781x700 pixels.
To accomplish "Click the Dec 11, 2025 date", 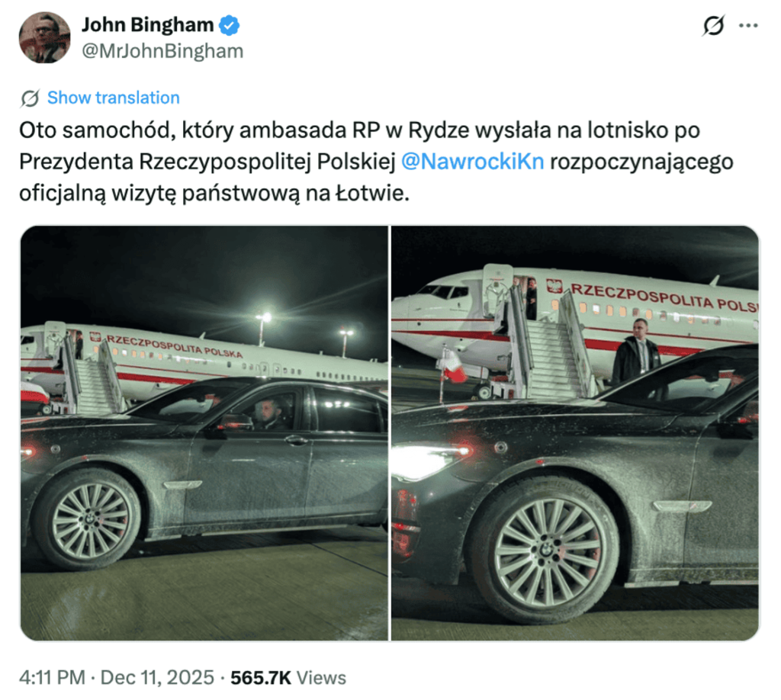I will coord(157,678).
